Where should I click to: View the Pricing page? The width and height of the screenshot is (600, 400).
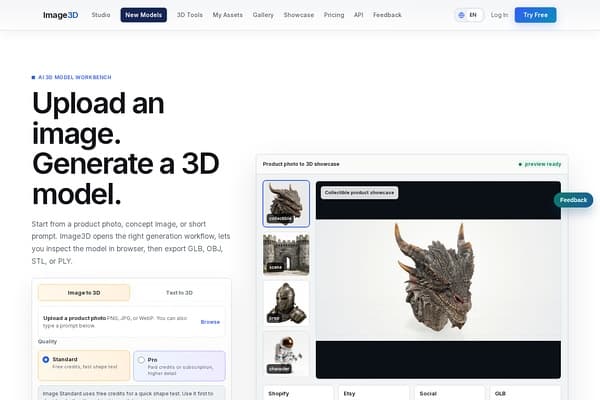click(x=334, y=15)
